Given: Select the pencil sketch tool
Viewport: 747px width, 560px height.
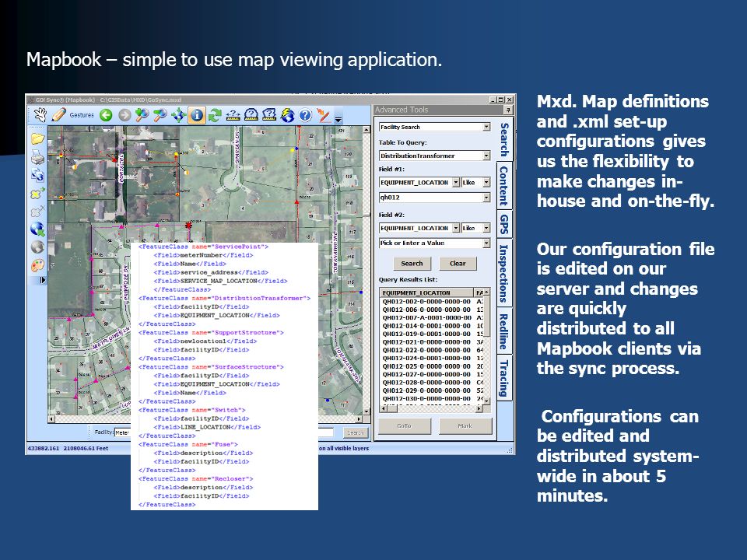Looking at the screenshot, I should (58, 115).
